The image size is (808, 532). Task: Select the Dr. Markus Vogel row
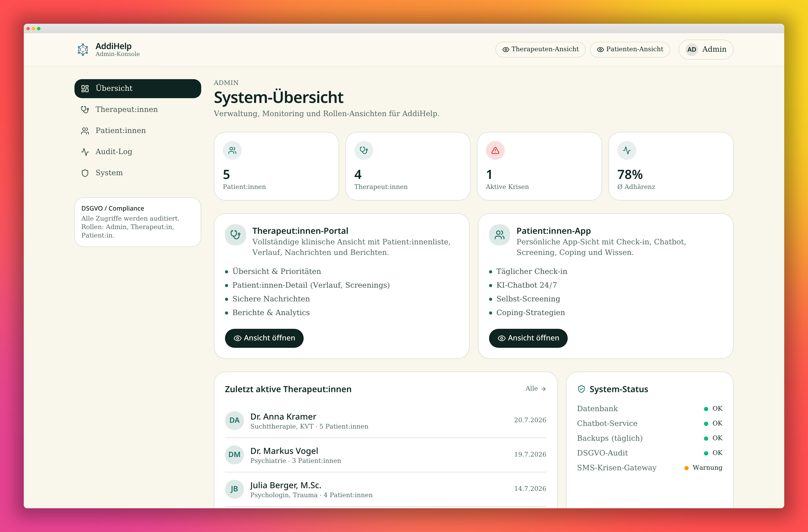[386, 455]
